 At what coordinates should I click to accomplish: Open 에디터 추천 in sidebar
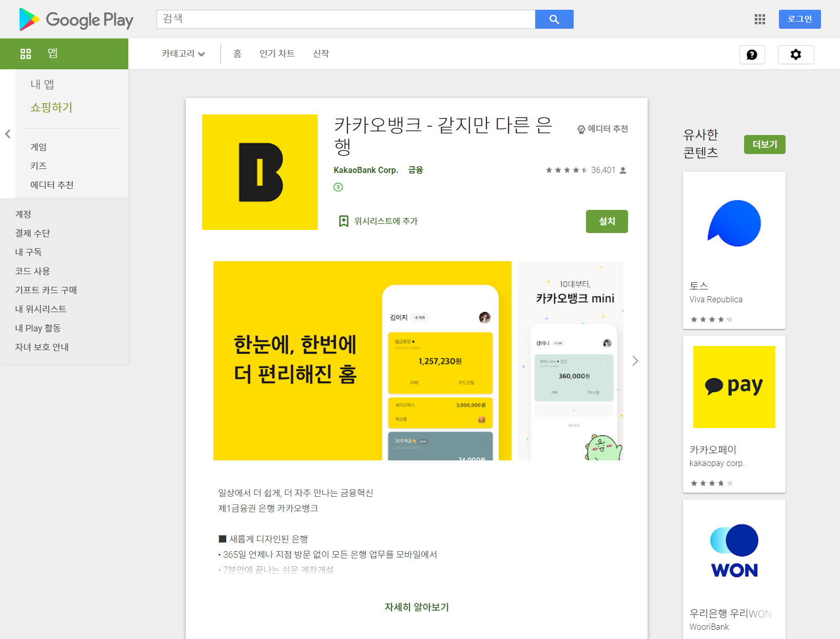[52, 185]
